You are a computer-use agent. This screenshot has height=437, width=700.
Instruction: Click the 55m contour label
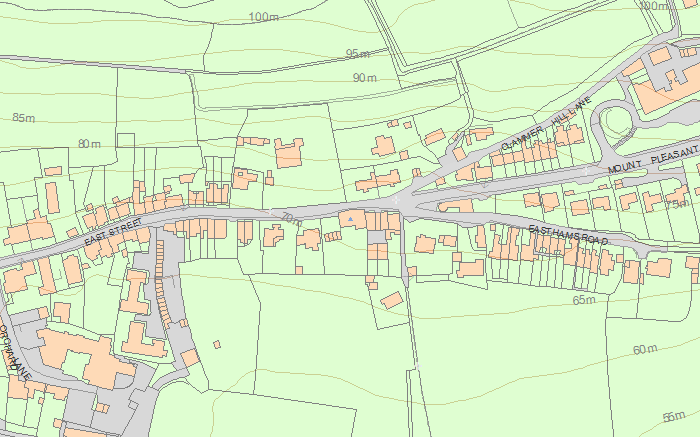click(x=674, y=417)
